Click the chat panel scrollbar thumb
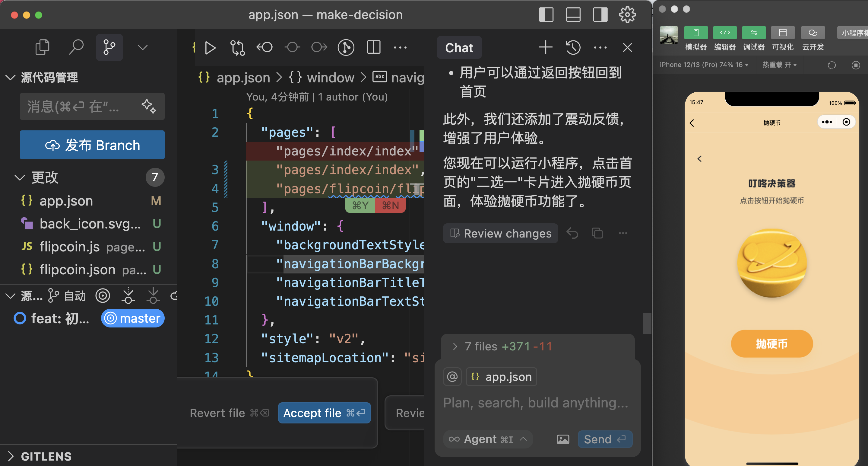The height and width of the screenshot is (466, 868). coord(647,323)
